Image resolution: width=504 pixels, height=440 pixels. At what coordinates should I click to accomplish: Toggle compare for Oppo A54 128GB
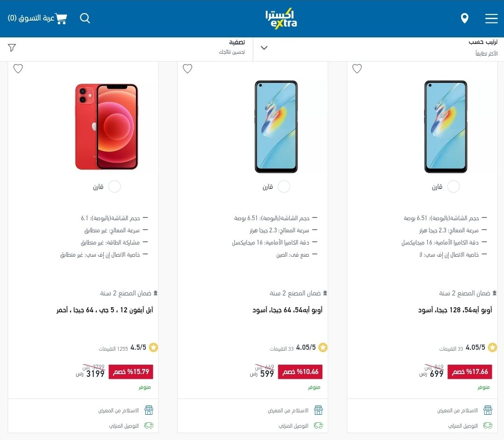point(454,187)
